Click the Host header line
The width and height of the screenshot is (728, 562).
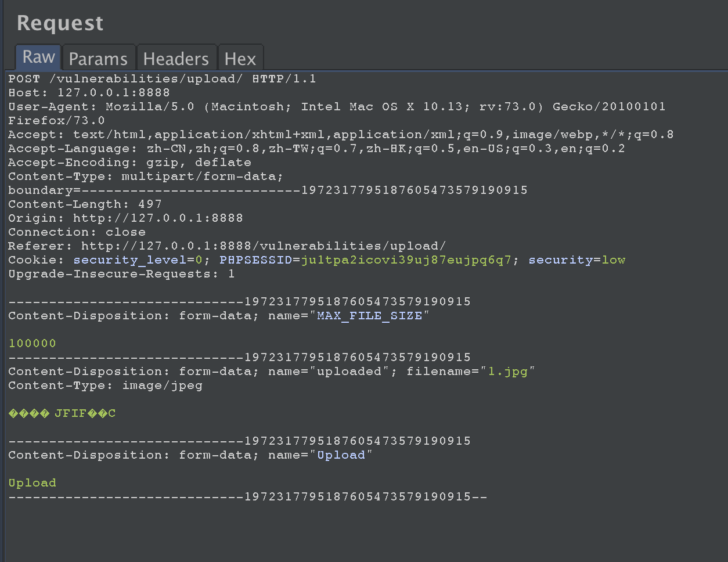point(89,93)
